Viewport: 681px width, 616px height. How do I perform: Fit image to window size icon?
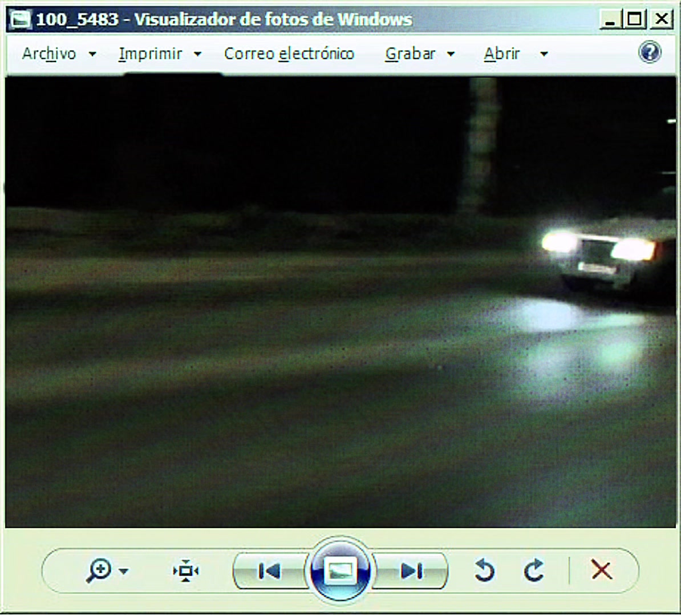[185, 570]
